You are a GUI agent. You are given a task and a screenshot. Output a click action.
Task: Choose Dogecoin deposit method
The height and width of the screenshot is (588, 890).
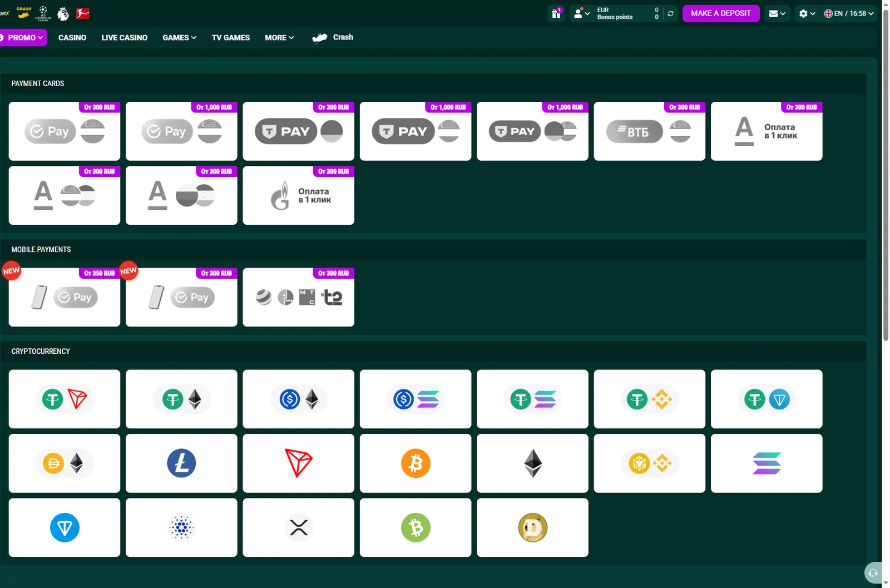pyautogui.click(x=532, y=527)
